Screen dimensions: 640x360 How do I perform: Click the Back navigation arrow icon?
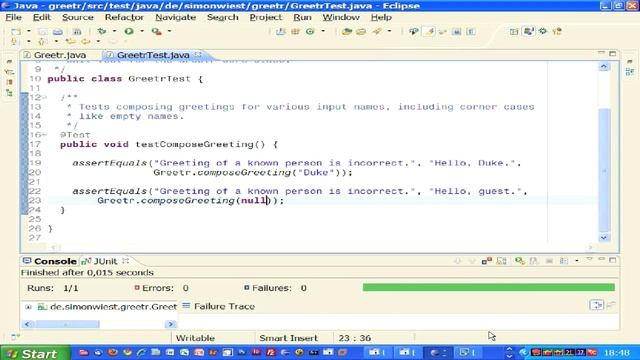click(85, 41)
